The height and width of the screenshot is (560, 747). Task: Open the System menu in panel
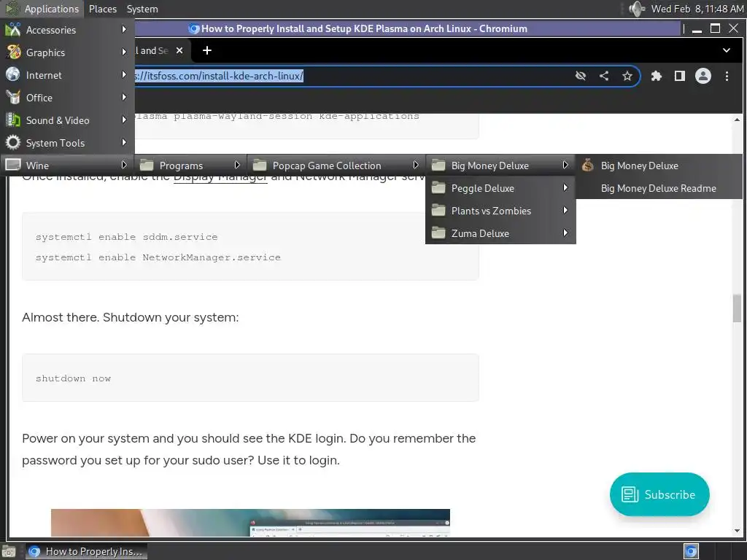(x=142, y=9)
